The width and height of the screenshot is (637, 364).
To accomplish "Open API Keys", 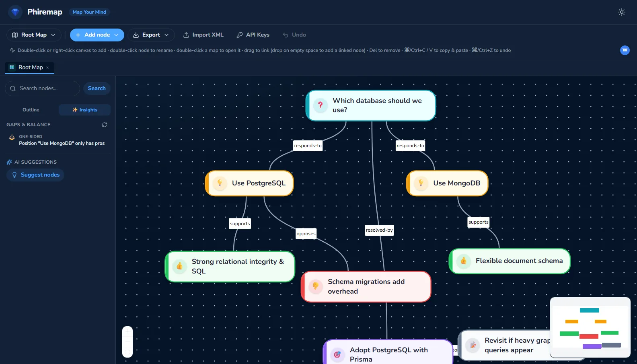I will point(253,35).
